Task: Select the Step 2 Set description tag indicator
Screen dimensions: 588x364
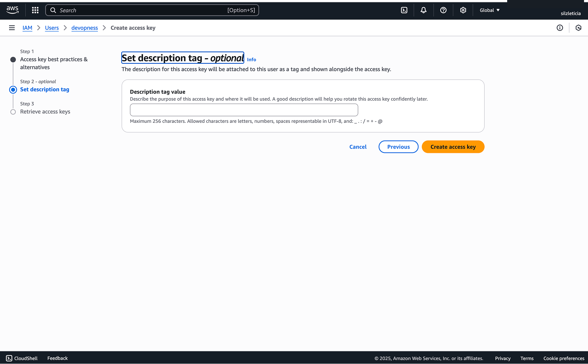Action: (13, 90)
